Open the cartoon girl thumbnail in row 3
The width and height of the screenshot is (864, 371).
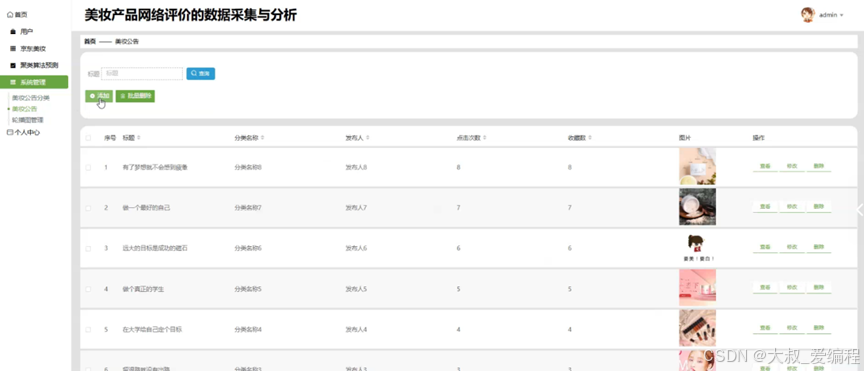[x=697, y=248]
